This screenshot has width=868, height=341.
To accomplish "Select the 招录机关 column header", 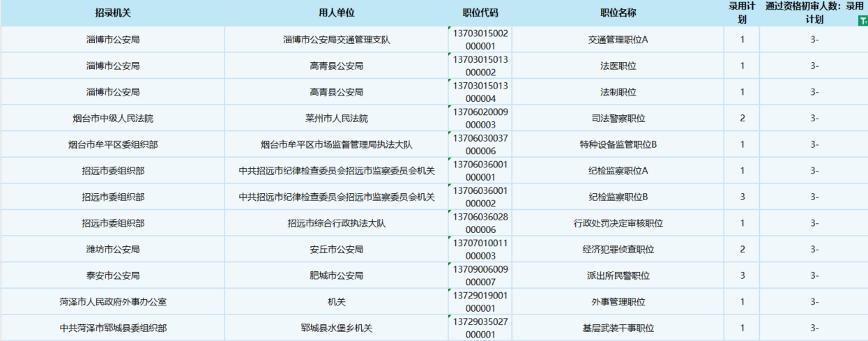I will coord(112,13).
